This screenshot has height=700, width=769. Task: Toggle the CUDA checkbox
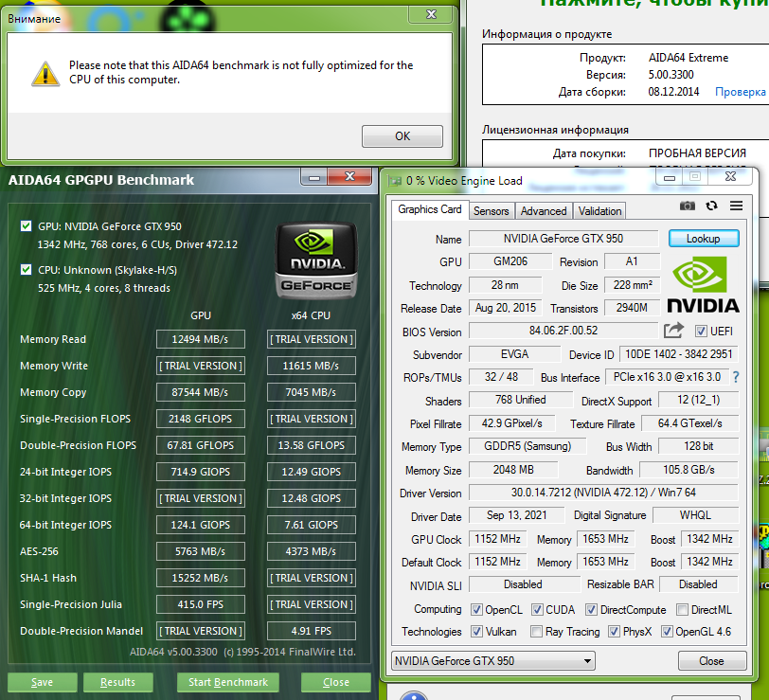[x=537, y=610]
